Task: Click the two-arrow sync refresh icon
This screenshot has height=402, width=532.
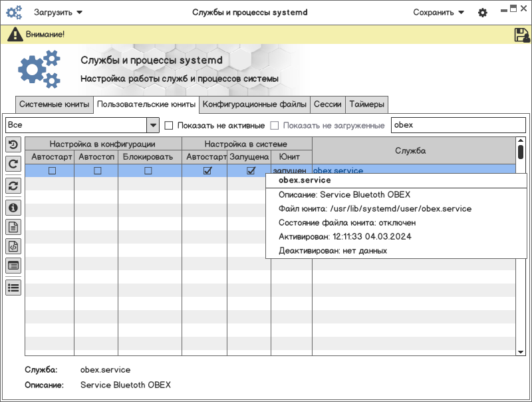Action: [x=13, y=186]
